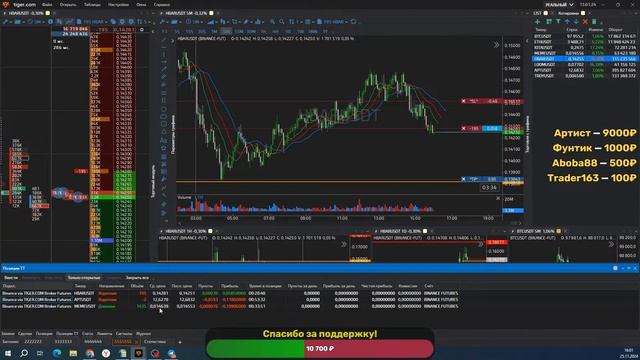Click the move-up arrow icon in watchlist toolbar
Screen dimensions: 640x360
pos(567,22)
